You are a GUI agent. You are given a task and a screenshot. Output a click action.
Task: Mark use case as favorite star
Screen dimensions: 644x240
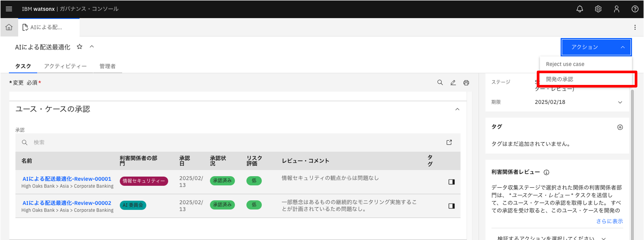point(79,47)
